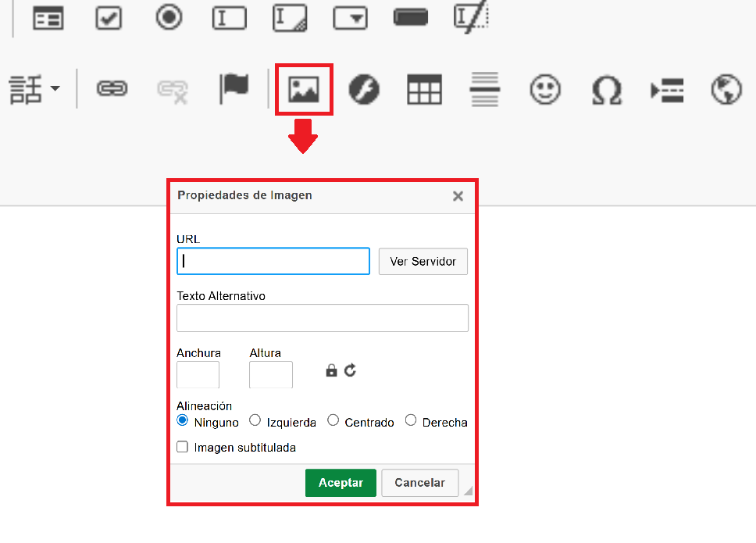
Task: Select the Ninguno alignment option
Action: (182, 420)
